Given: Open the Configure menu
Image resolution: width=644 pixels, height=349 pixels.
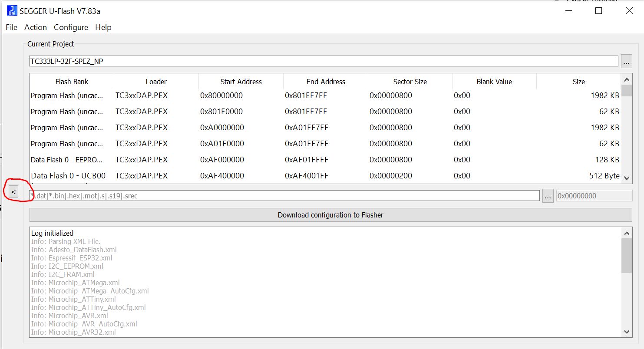Looking at the screenshot, I should pos(71,27).
